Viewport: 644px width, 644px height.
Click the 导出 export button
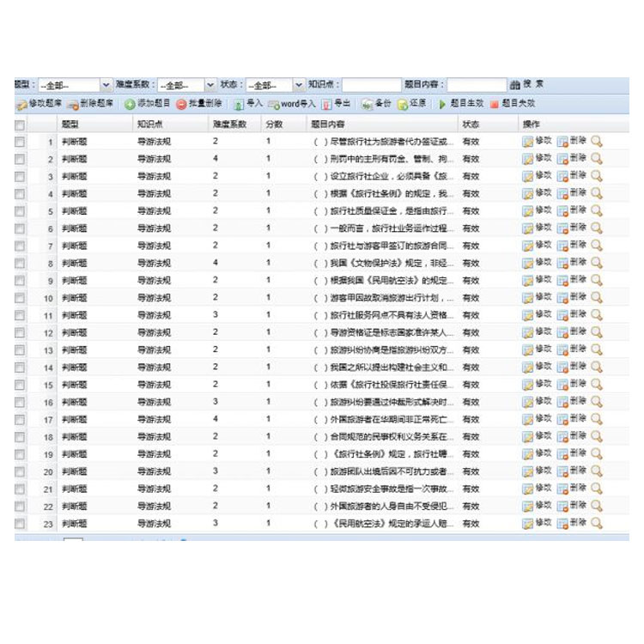pyautogui.click(x=337, y=104)
